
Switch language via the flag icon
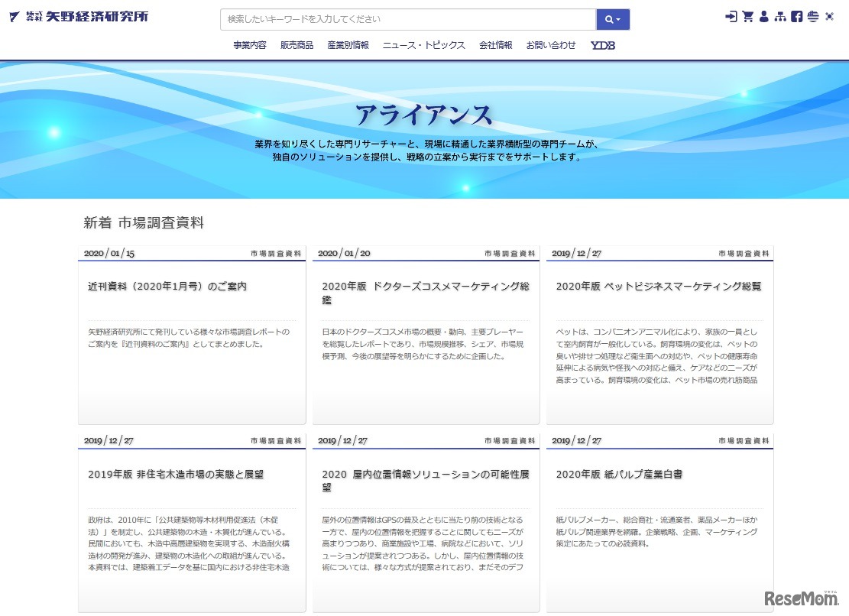tap(812, 16)
